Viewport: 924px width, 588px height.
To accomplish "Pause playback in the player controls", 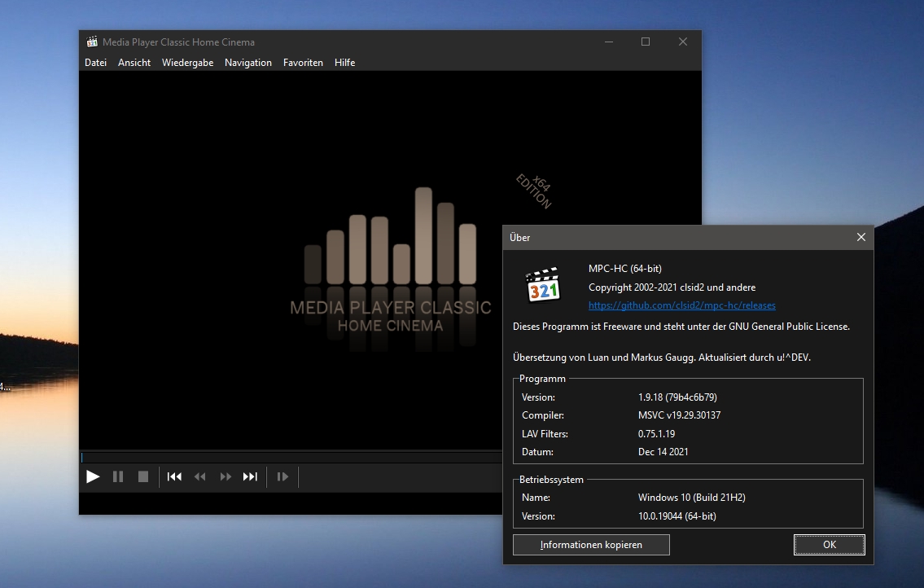I will point(118,476).
